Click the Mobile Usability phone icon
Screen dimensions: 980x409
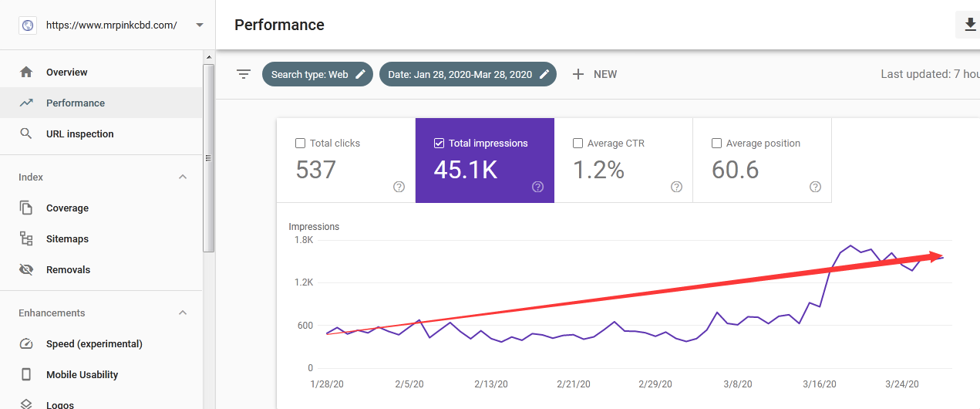[x=26, y=374]
